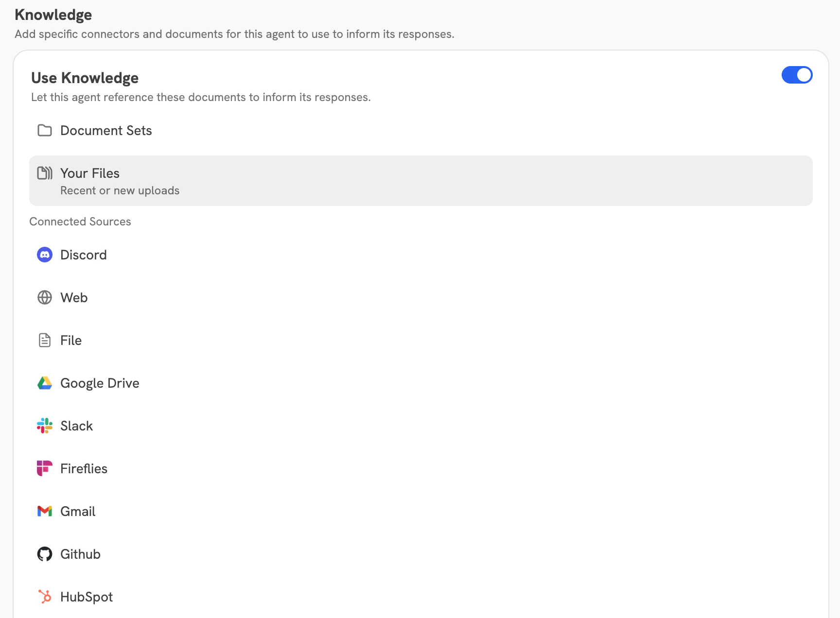Select the Discord source row

[x=84, y=255]
